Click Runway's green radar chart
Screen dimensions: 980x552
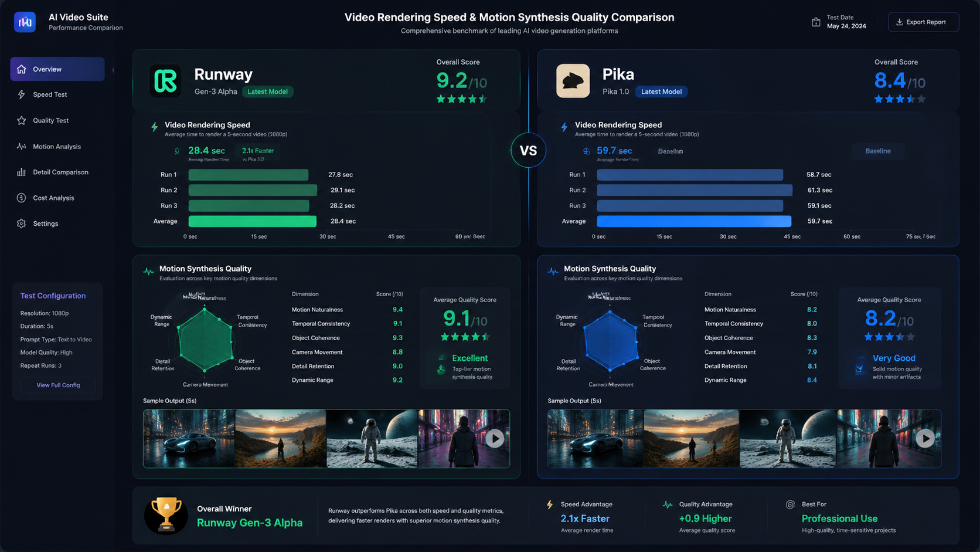click(205, 339)
